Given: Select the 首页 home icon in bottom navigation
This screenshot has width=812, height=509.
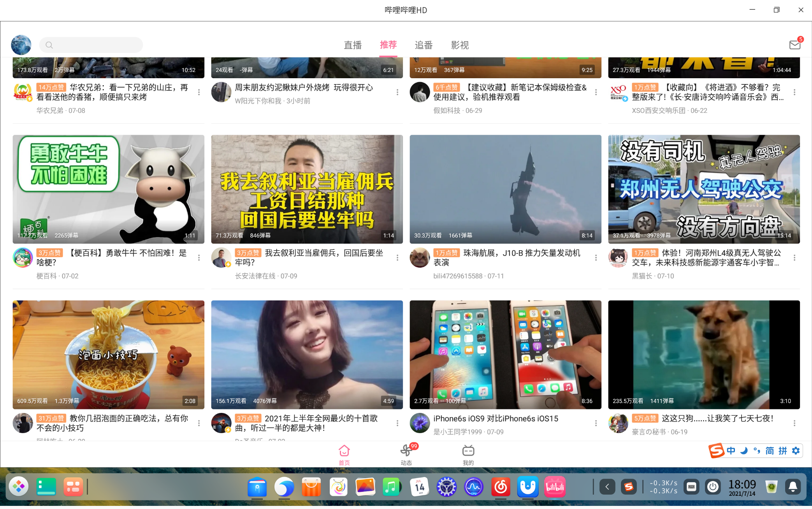Looking at the screenshot, I should 344,450.
